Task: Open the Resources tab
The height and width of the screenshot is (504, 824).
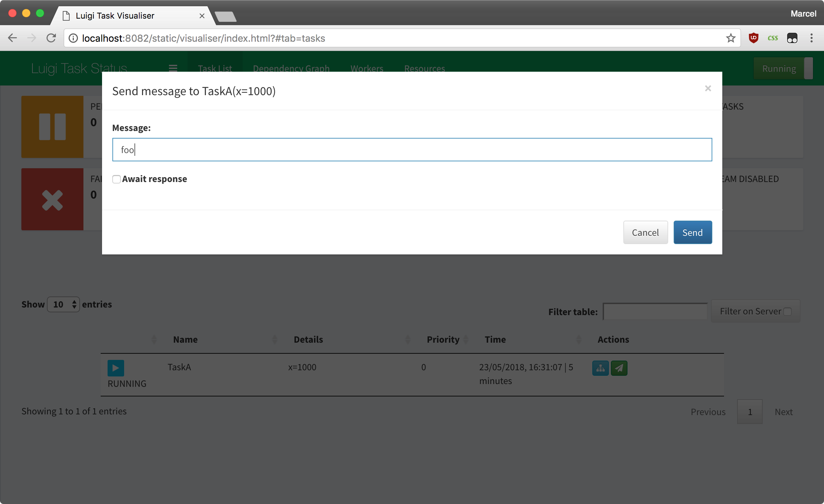Action: pos(424,68)
